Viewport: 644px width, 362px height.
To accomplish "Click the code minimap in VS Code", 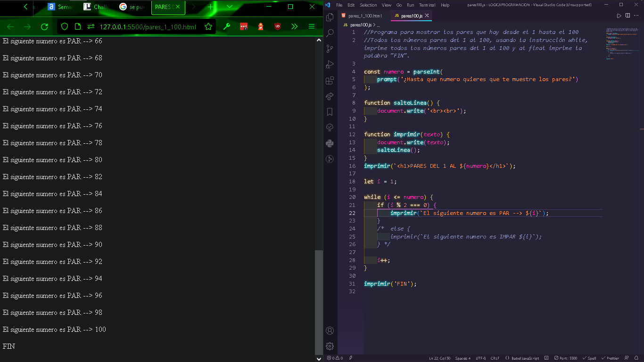I will (x=622, y=45).
